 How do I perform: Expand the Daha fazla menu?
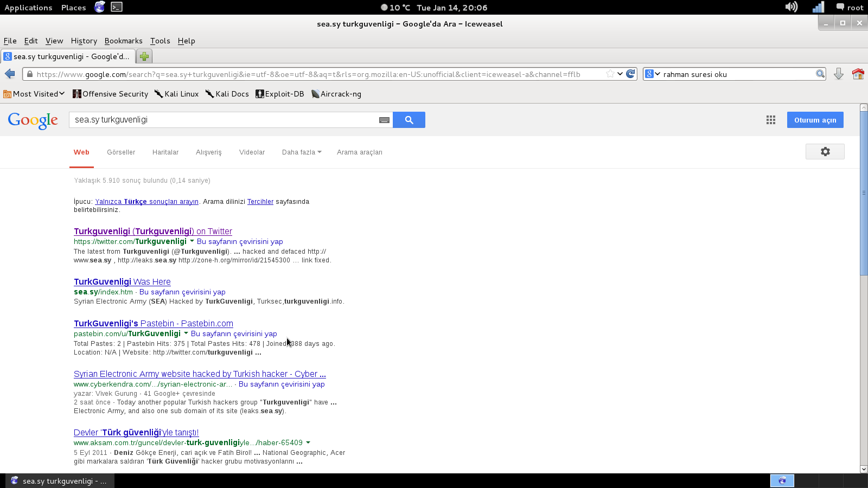pos(302,152)
